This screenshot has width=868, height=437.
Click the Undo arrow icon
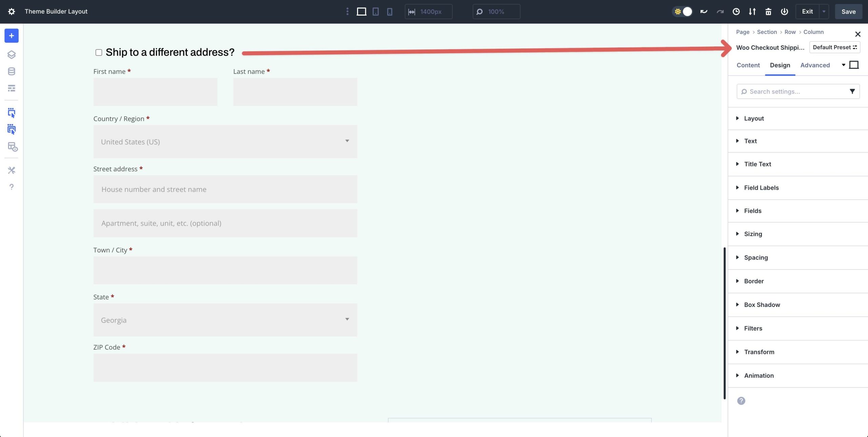704,11
